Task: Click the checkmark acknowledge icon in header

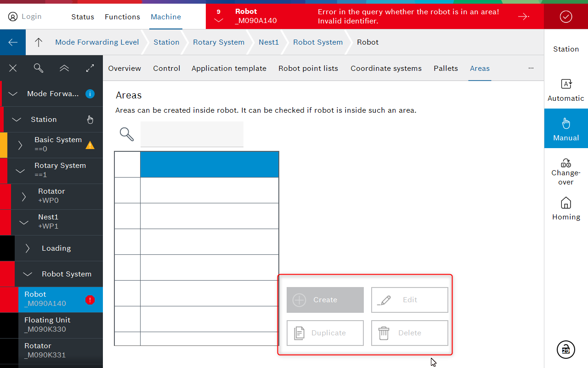Action: click(566, 17)
